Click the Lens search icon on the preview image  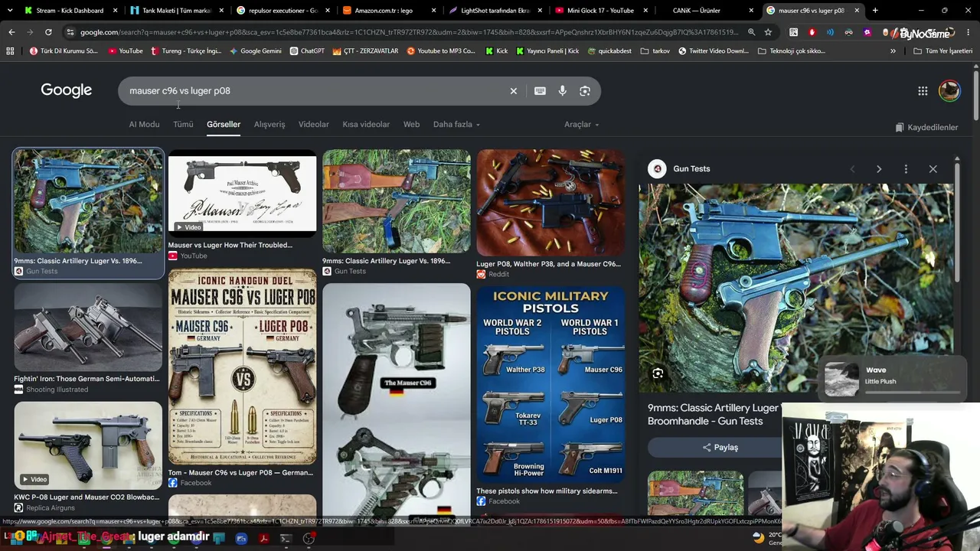[x=658, y=373]
